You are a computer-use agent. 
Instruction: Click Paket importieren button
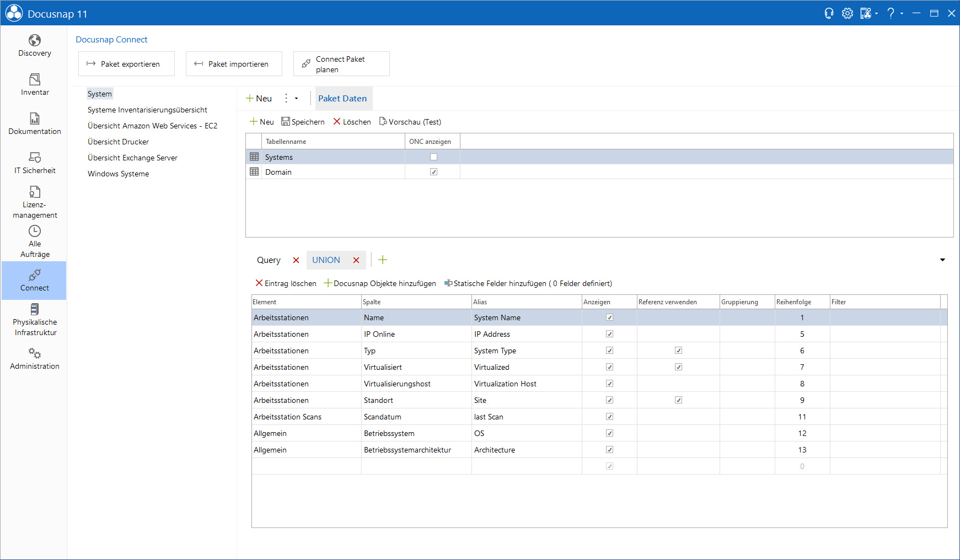pyautogui.click(x=234, y=64)
